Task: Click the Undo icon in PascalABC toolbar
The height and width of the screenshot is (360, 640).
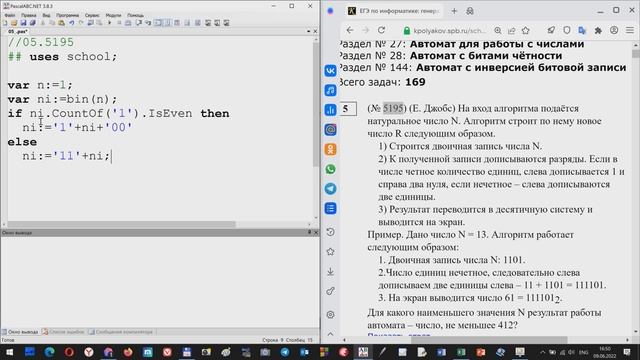Action: coord(71,23)
